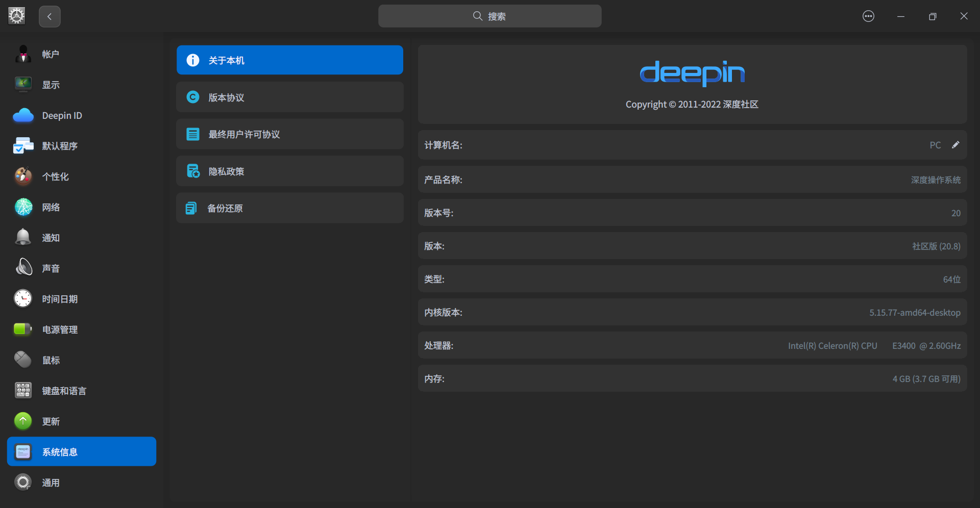Click memory value 4 GB (3.7 GB 可用)

tap(926, 379)
